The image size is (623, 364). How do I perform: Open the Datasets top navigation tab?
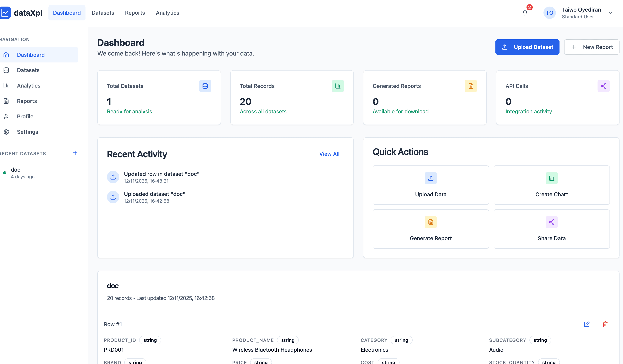pos(103,13)
